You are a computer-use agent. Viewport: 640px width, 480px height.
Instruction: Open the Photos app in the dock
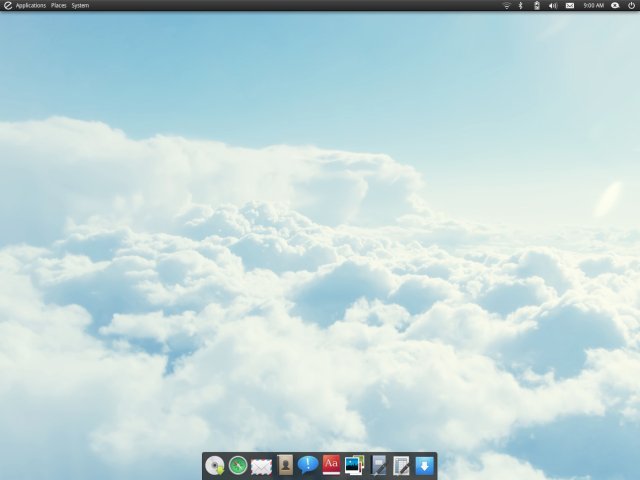pyautogui.click(x=354, y=465)
